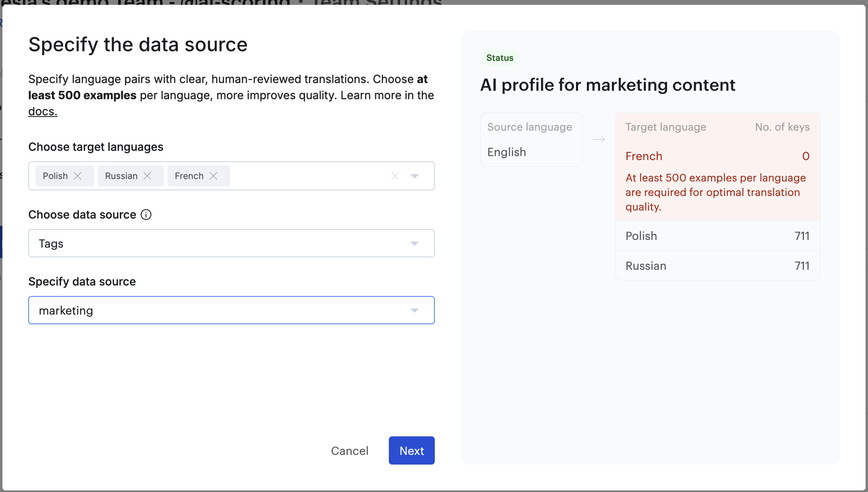Screen dimensions: 868x492
Task: Click the AI profile for marketing content heading
Action: (x=607, y=85)
